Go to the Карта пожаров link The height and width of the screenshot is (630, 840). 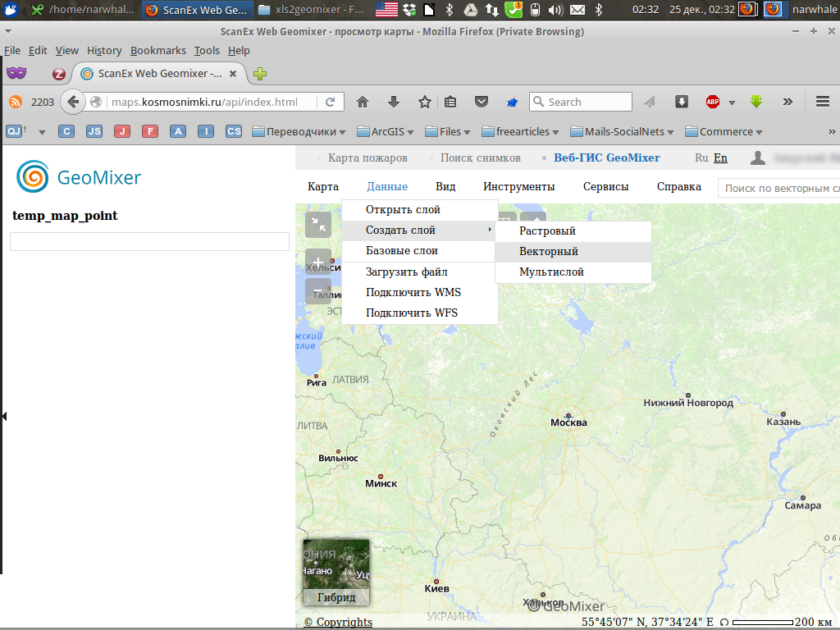tap(367, 158)
